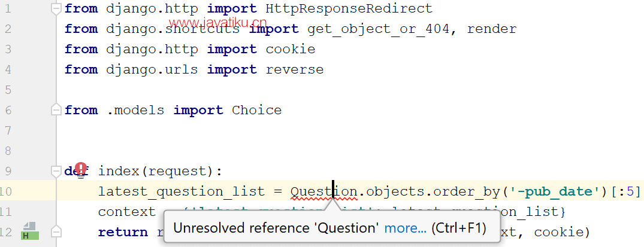The image size is (644, 247).
Task: Open the HTML template gutter icon on line 12
Action: pyautogui.click(x=29, y=231)
